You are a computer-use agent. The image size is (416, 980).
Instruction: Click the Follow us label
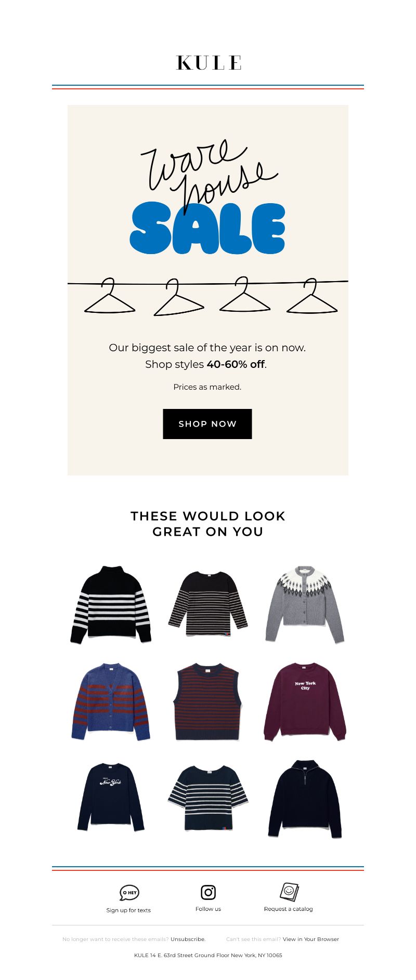click(208, 909)
